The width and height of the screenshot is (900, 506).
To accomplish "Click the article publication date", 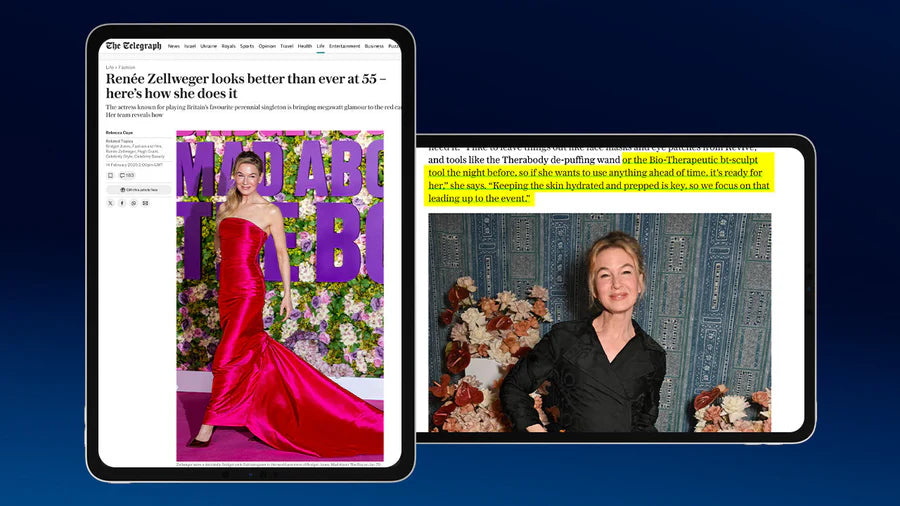I will click(x=134, y=165).
